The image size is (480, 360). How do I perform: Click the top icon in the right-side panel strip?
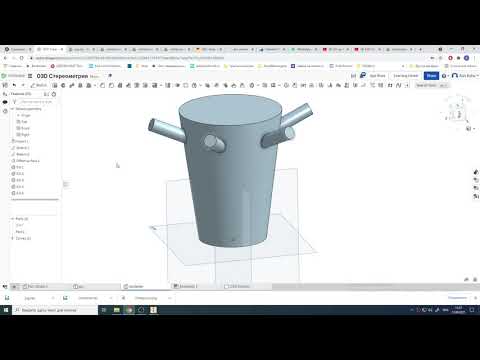tap(476, 172)
